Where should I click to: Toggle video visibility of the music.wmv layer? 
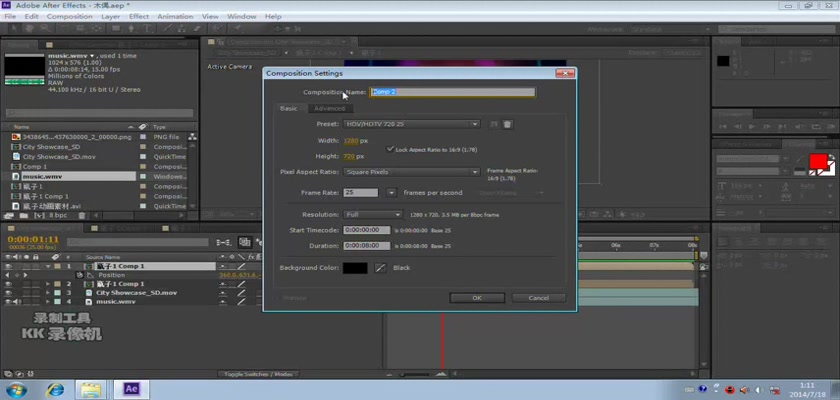click(x=8, y=301)
